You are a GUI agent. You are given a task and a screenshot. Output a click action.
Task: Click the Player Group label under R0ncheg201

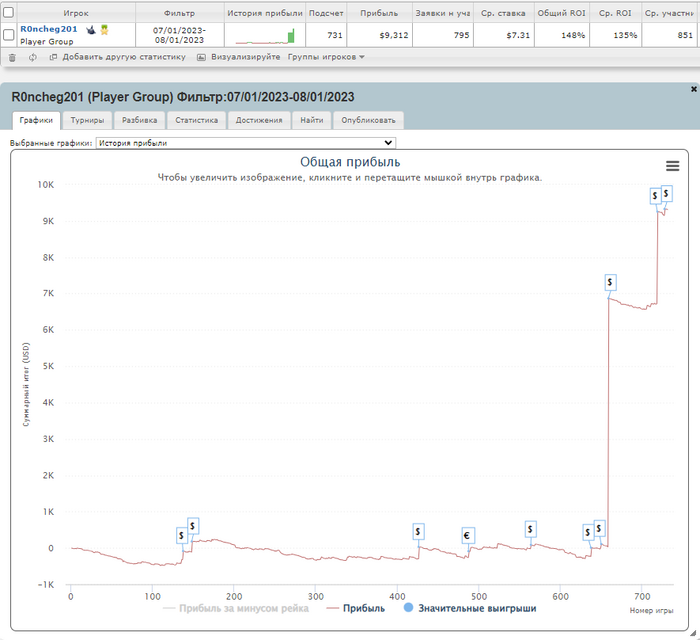46,42
